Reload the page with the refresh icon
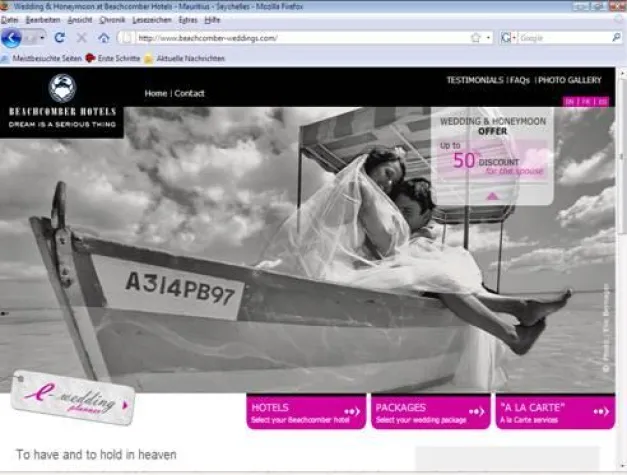Screen dimensions: 627x475 [60, 38]
